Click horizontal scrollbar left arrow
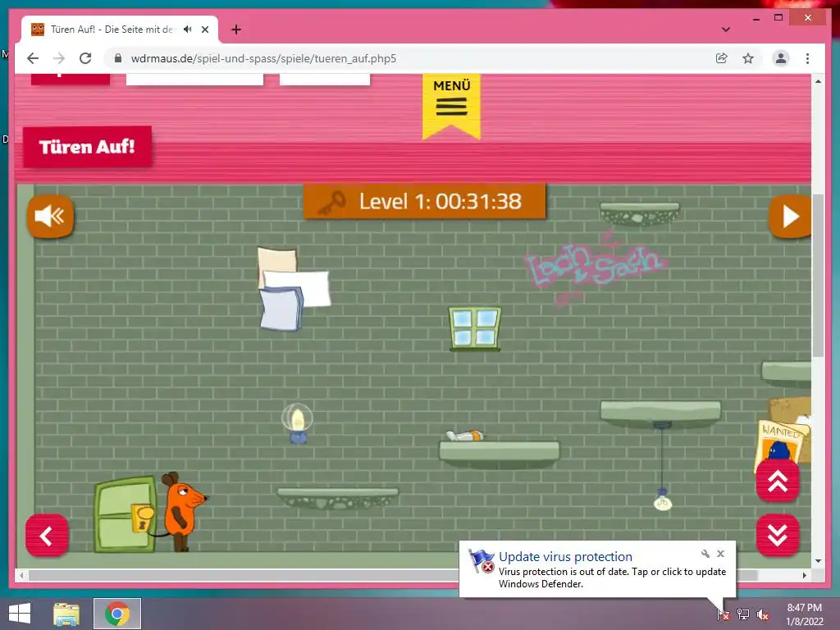Image resolution: width=840 pixels, height=630 pixels. (21, 575)
